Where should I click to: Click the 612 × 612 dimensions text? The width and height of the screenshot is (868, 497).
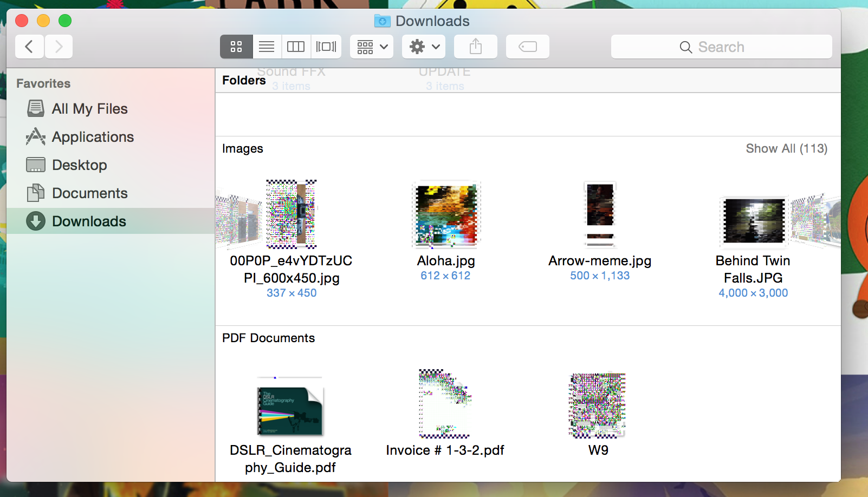445,276
